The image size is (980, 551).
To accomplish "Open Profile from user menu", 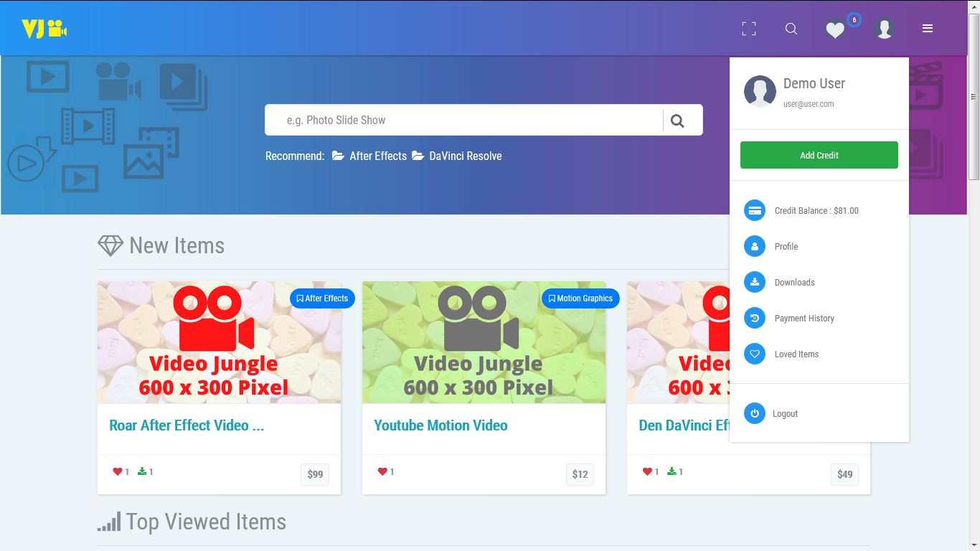I will click(786, 247).
